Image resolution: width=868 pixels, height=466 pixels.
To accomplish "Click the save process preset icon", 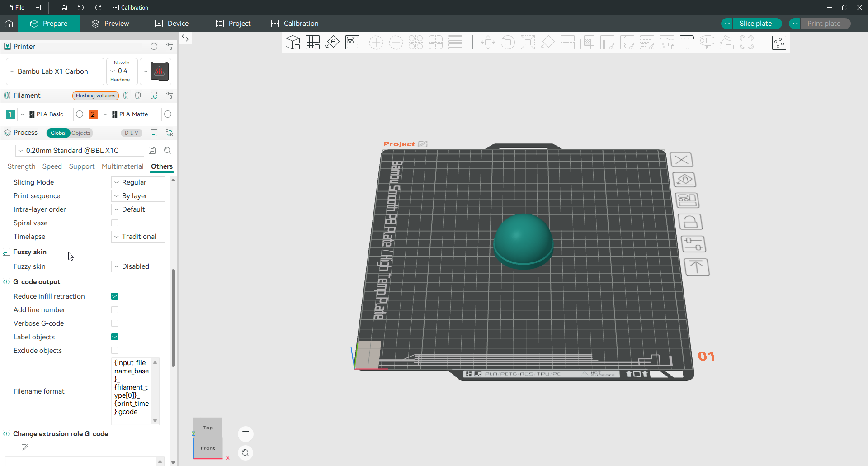I will 152,151.
